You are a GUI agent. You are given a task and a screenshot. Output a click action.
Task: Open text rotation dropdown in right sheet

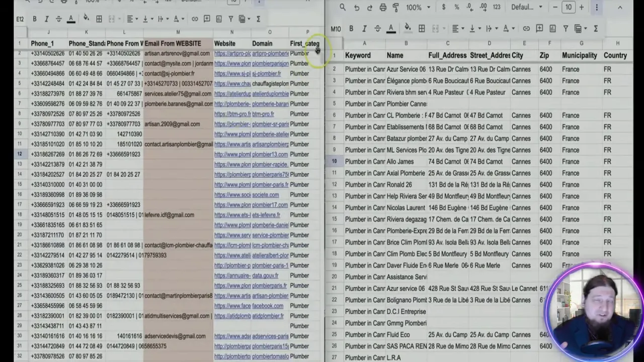[508, 29]
